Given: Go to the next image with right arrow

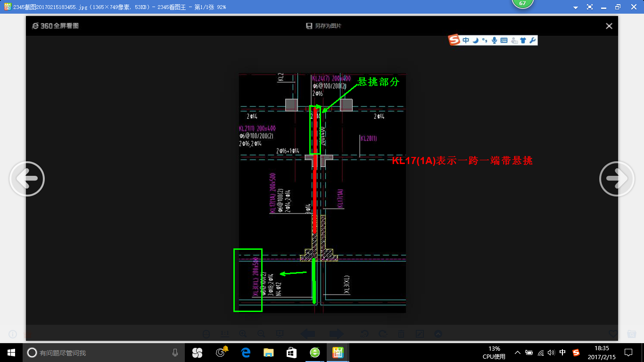Looking at the screenshot, I should click(x=617, y=179).
